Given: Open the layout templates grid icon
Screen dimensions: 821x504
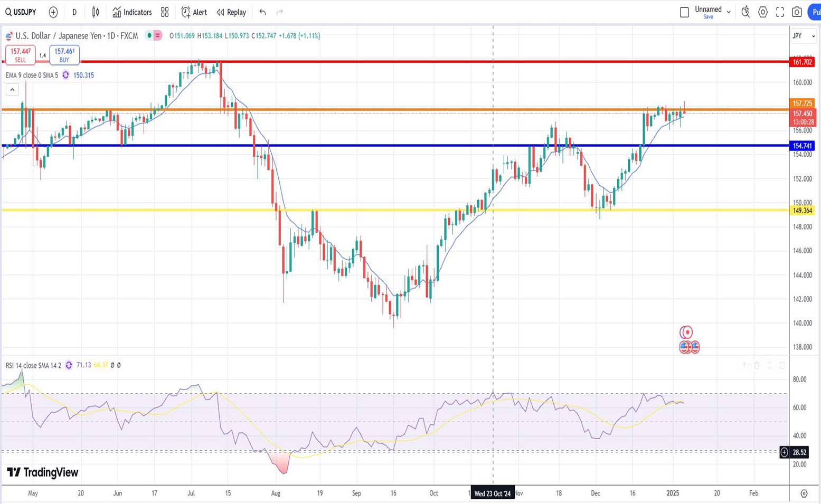Looking at the screenshot, I should click(165, 12).
